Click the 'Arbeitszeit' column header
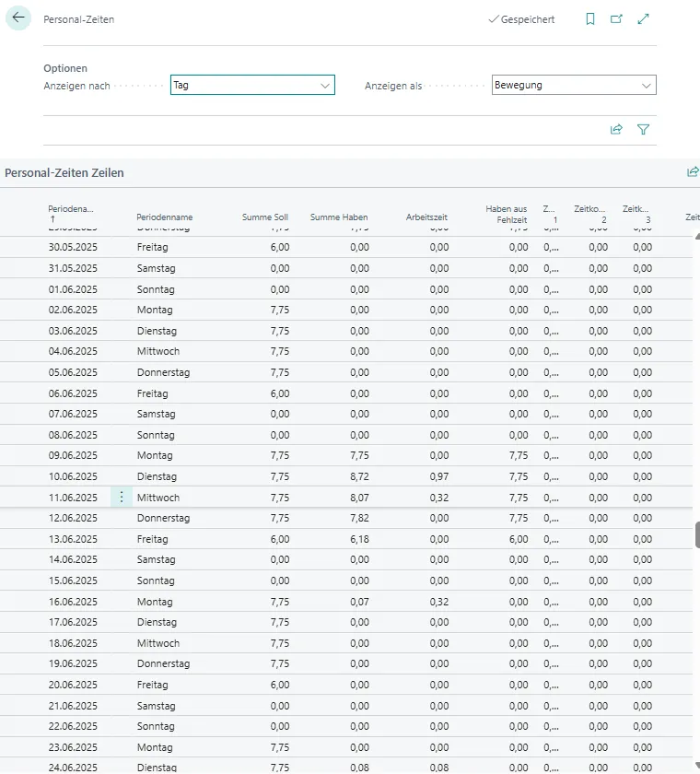 [426, 217]
